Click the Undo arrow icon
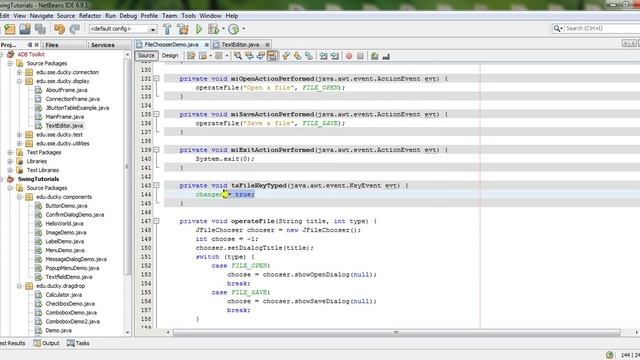The height and width of the screenshot is (360, 640). point(60,29)
